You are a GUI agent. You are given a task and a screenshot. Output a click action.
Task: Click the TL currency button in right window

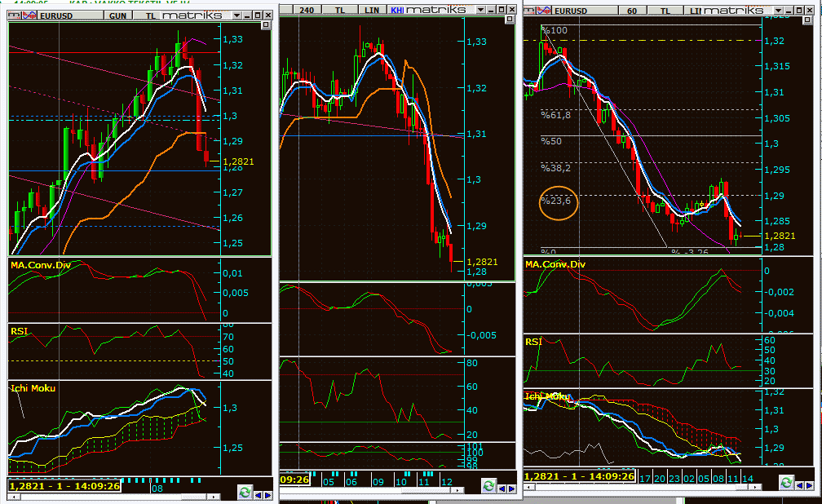coord(665,11)
